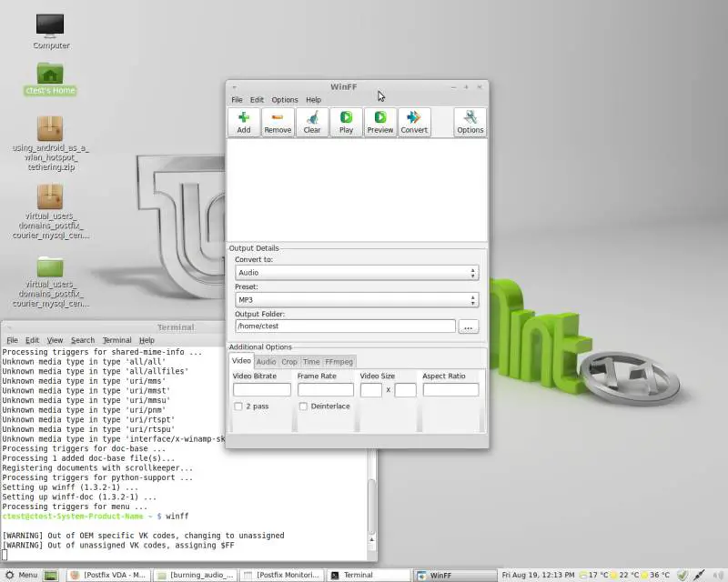The height and width of the screenshot is (582, 728).
Task: Enable the 2 pass checkbox
Action: pos(238,406)
